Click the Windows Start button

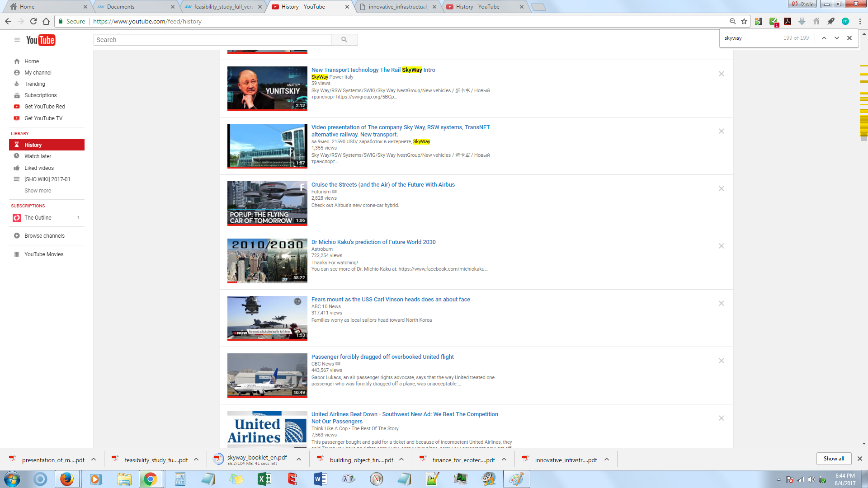(12, 479)
